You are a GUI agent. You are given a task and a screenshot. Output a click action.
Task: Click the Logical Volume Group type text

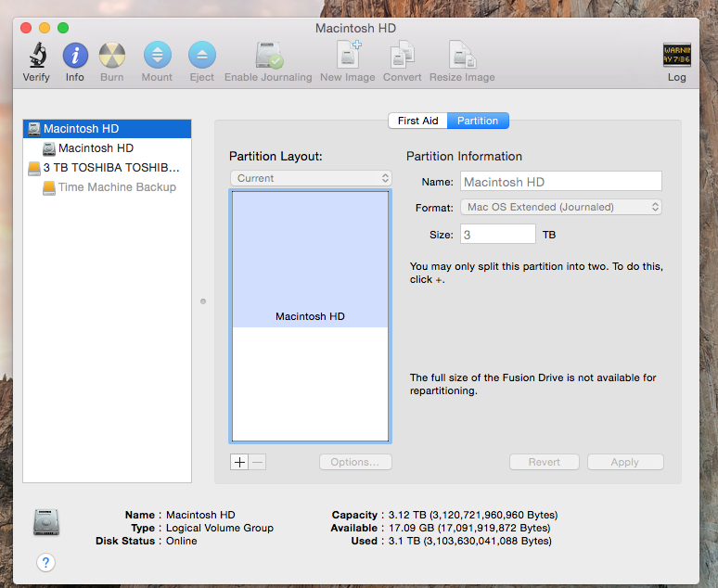[219, 528]
